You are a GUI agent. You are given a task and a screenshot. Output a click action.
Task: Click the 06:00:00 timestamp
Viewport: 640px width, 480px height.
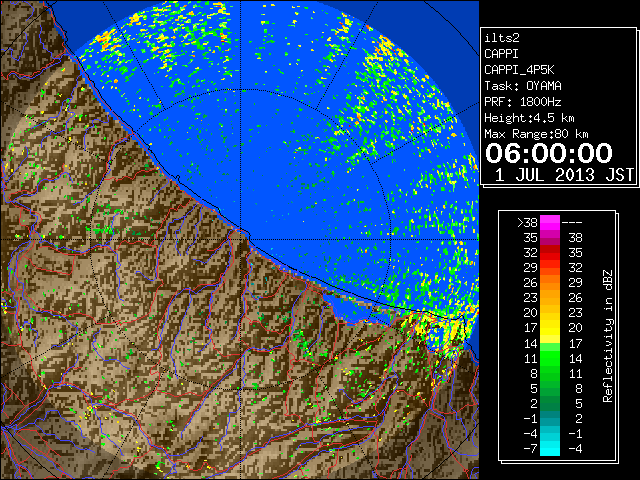click(x=549, y=153)
